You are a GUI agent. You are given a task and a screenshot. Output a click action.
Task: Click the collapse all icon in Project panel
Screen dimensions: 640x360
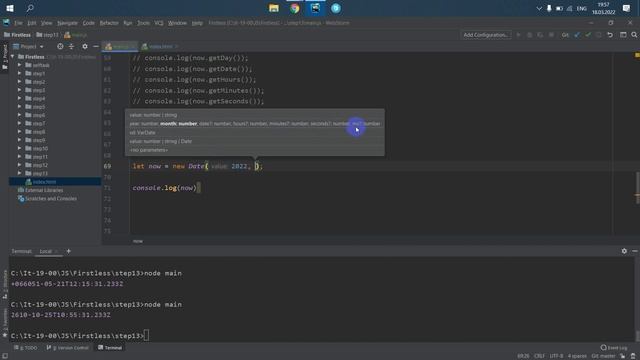[x=71, y=47]
